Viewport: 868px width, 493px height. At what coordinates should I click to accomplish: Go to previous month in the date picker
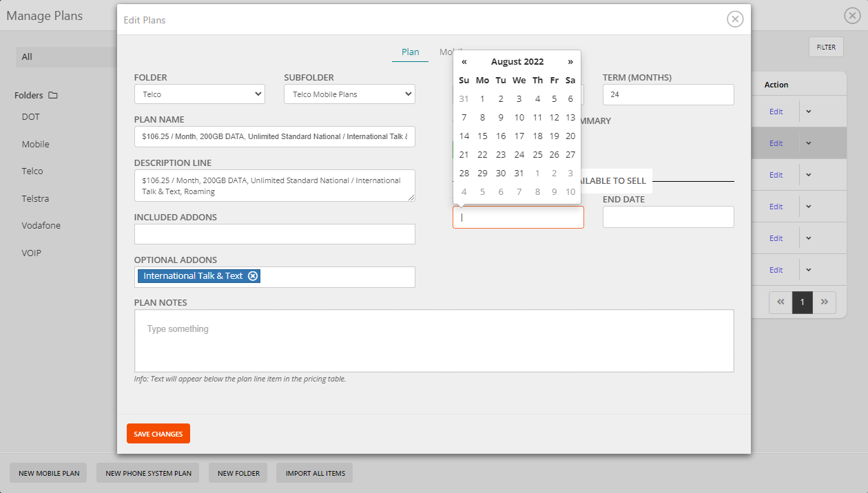pos(464,61)
